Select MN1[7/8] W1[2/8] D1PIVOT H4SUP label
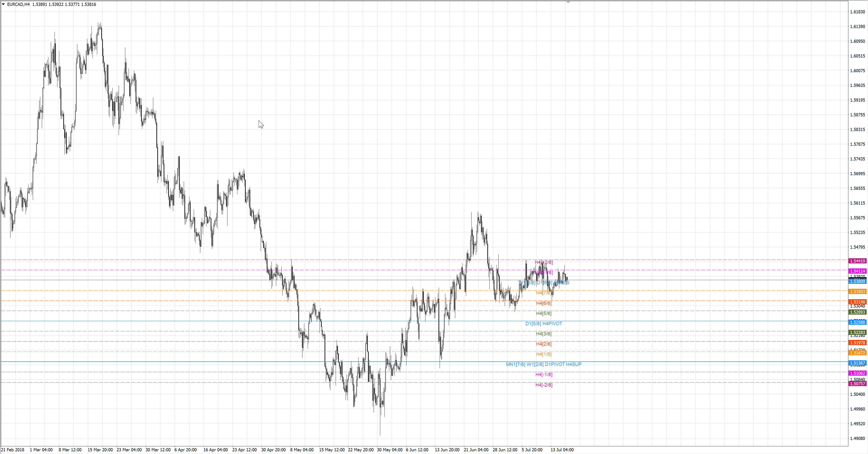868x454 pixels. [543, 364]
